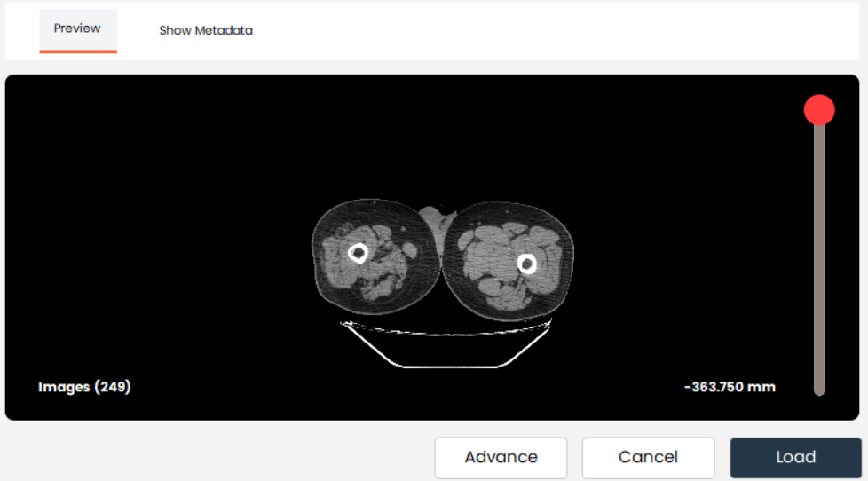Click the orange underline beneath Preview tab

point(77,51)
